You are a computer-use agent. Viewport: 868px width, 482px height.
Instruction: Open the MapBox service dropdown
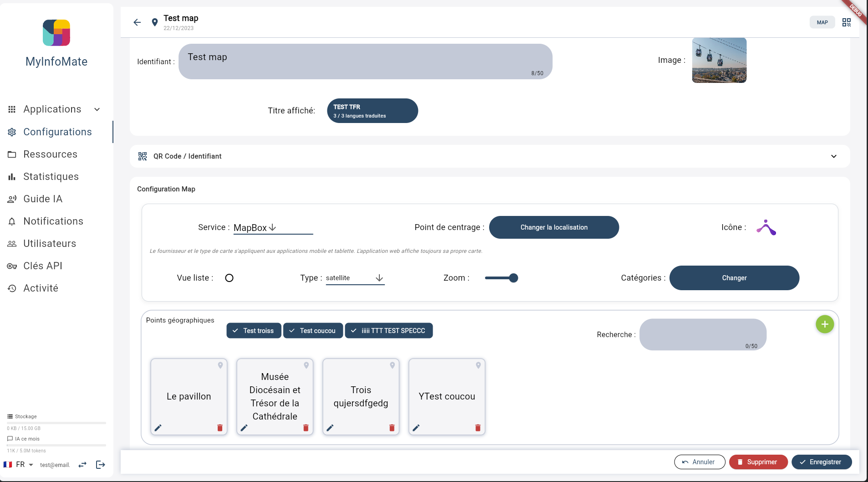click(273, 228)
